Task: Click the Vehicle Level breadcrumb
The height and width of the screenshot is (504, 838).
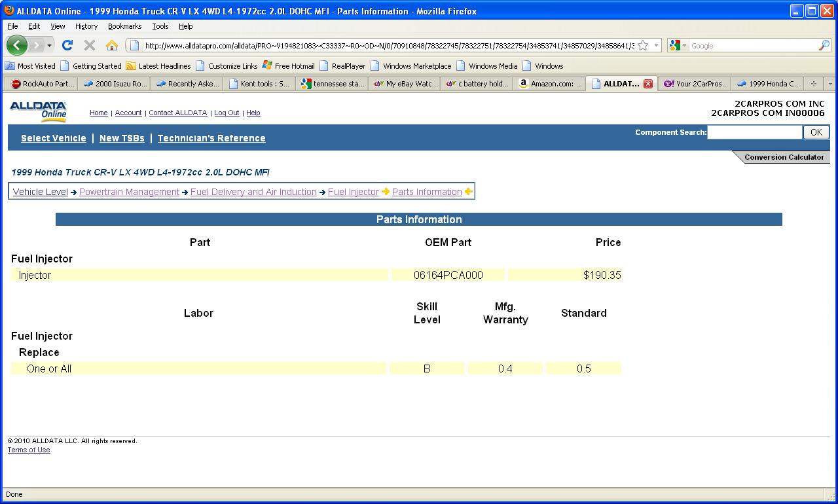Action: (41, 192)
